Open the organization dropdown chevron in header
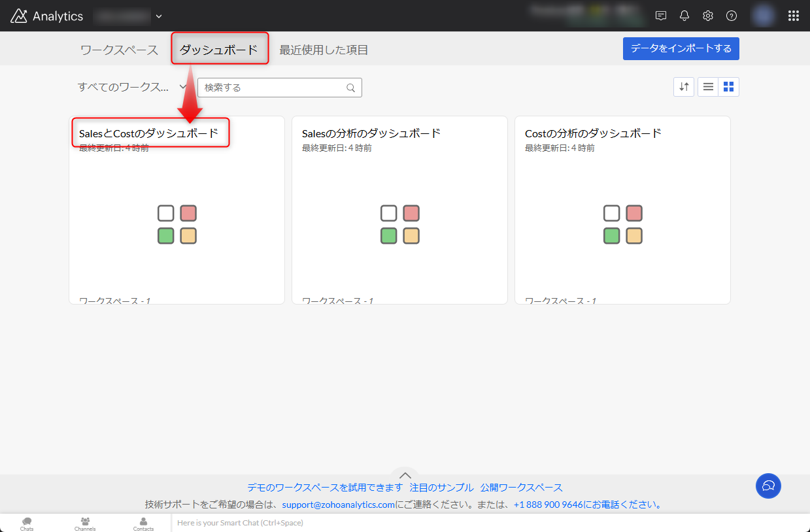Image resolution: width=810 pixels, height=532 pixels. (x=159, y=16)
